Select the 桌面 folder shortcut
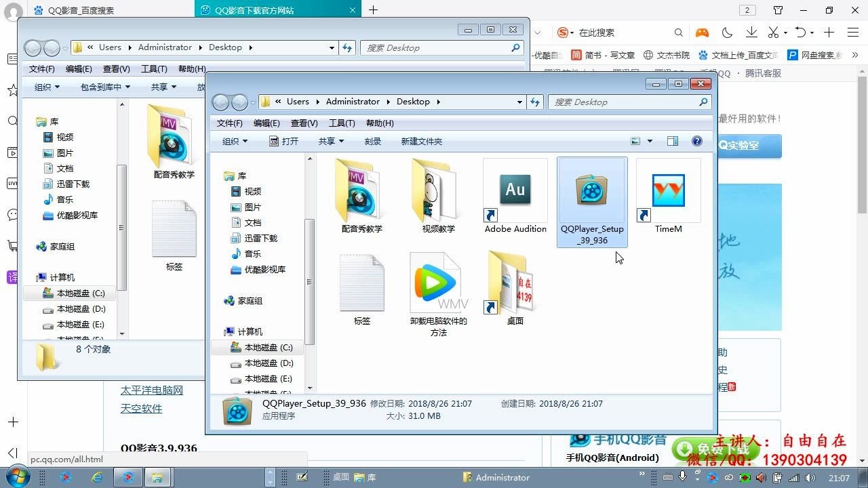868x488 pixels. tap(515, 290)
